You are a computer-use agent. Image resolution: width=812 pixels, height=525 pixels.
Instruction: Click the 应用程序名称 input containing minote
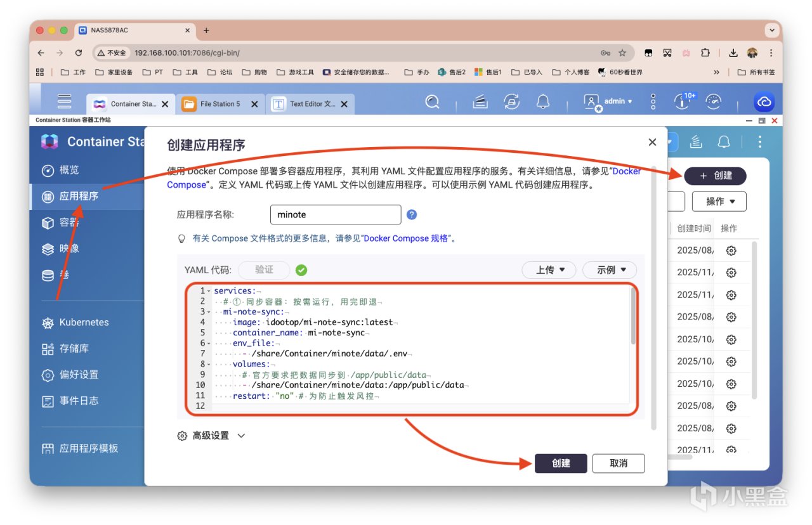coord(336,215)
